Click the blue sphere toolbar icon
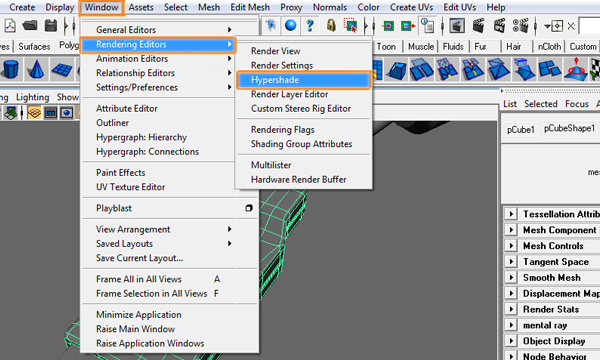This screenshot has height=360, width=600. pos(290,26)
